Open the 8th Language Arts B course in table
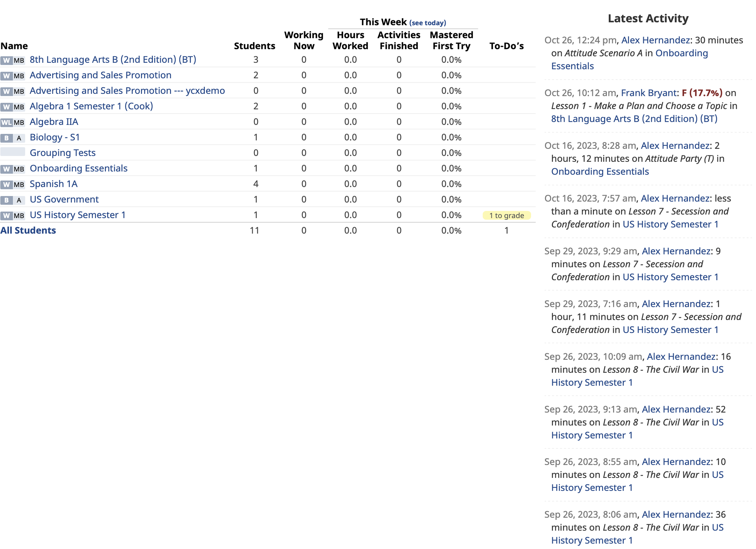 113,60
